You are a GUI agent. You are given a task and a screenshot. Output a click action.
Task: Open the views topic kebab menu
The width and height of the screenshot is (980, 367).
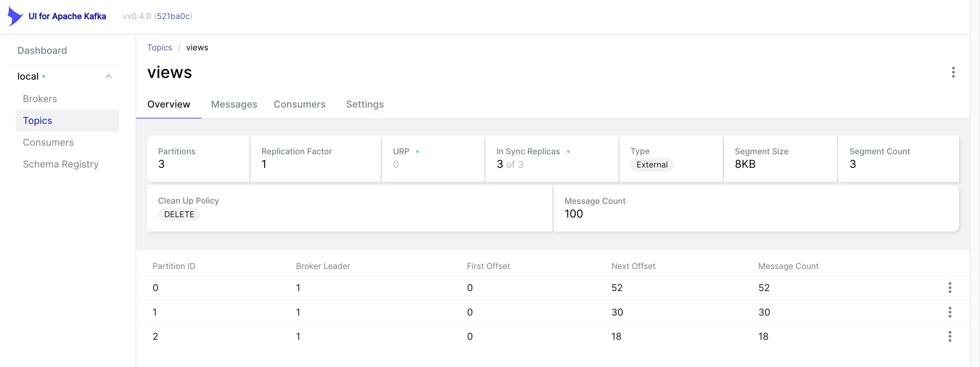[953, 72]
